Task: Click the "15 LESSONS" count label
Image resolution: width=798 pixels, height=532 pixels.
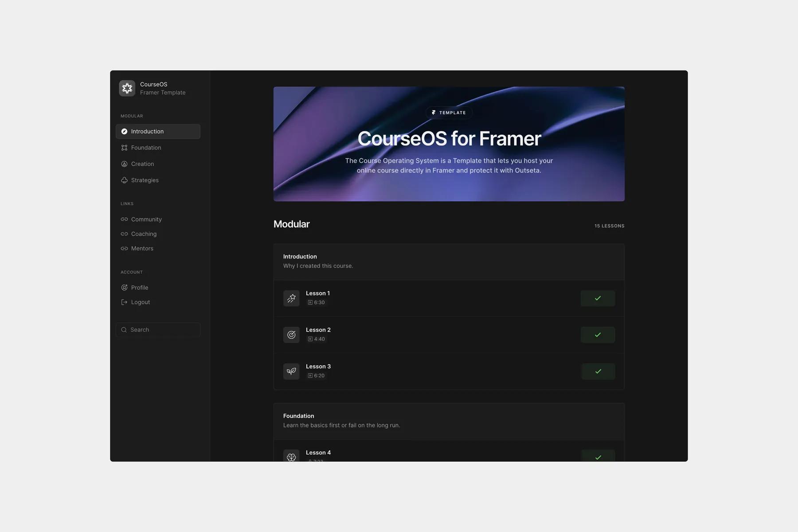Action: coord(610,226)
